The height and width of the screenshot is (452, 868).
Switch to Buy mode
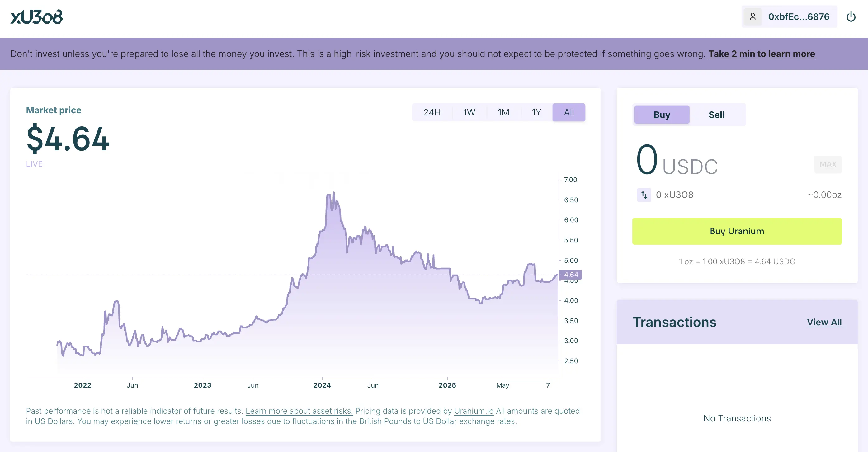[x=662, y=115]
